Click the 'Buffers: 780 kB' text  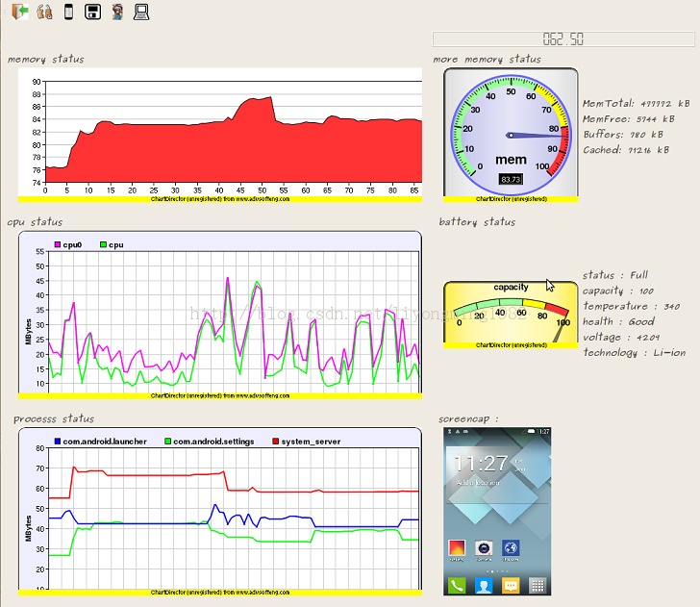pos(623,134)
